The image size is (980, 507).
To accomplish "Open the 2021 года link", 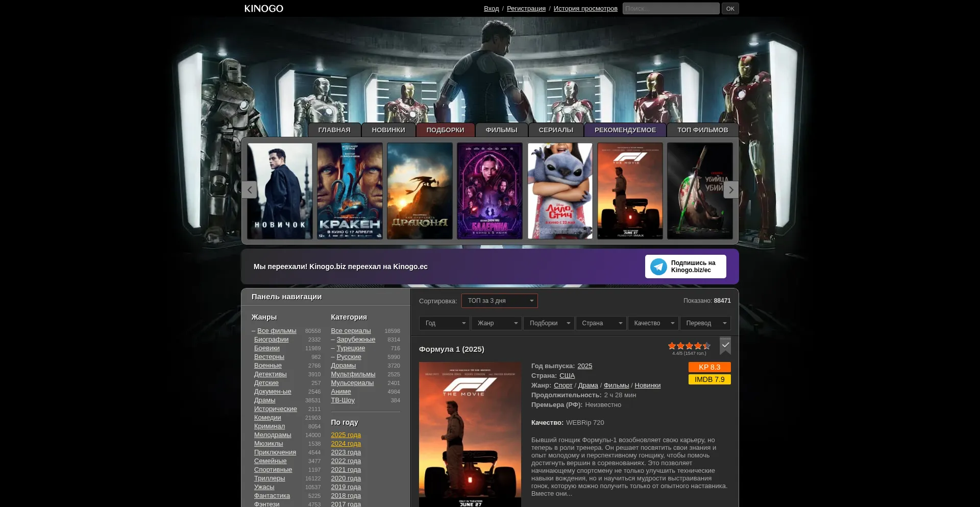I will pos(346,470).
